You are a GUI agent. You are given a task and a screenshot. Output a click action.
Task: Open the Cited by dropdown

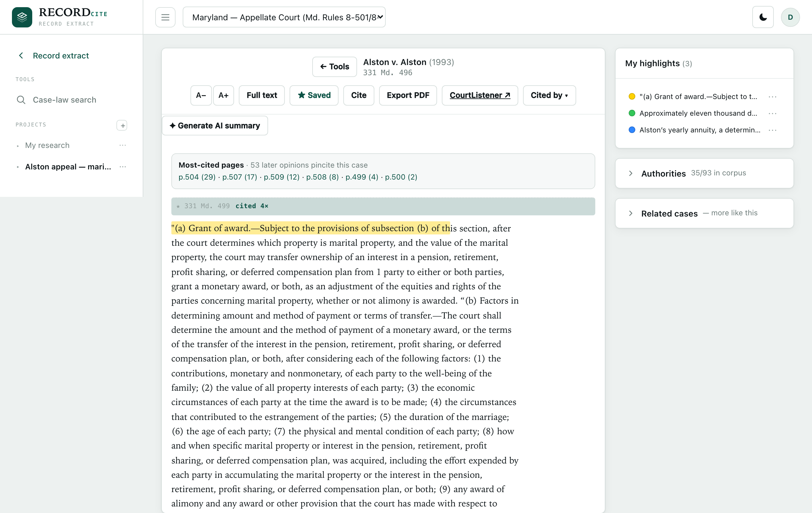(549, 95)
